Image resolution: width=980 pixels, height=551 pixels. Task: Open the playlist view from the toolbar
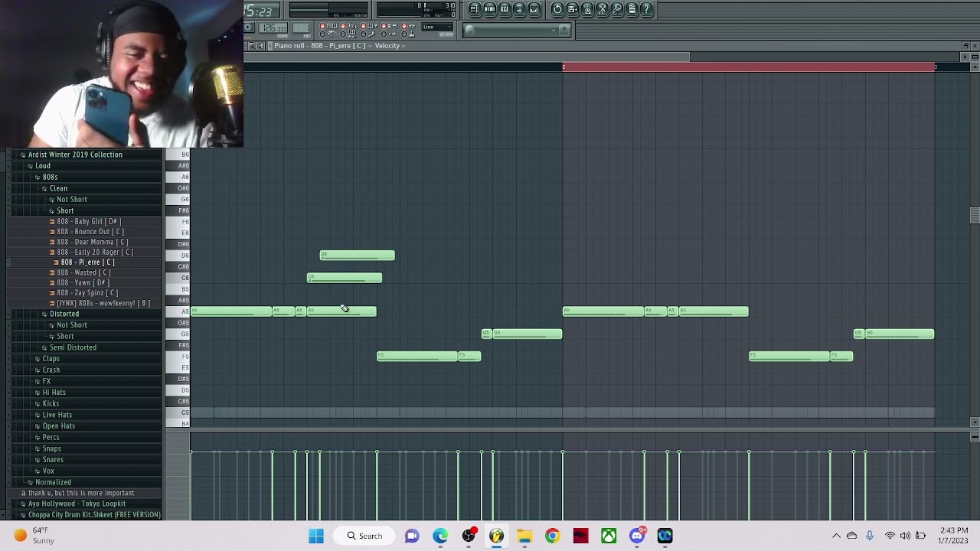coord(475,9)
